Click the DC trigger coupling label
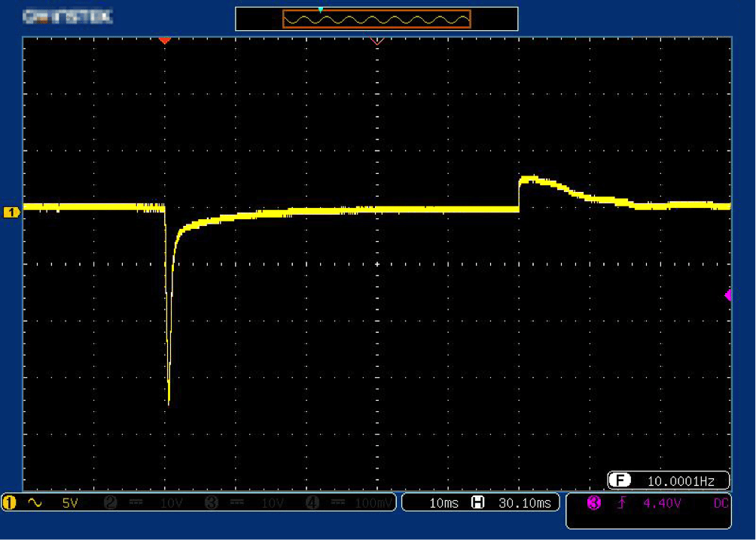Screen dimensions: 756x540 pos(721,503)
